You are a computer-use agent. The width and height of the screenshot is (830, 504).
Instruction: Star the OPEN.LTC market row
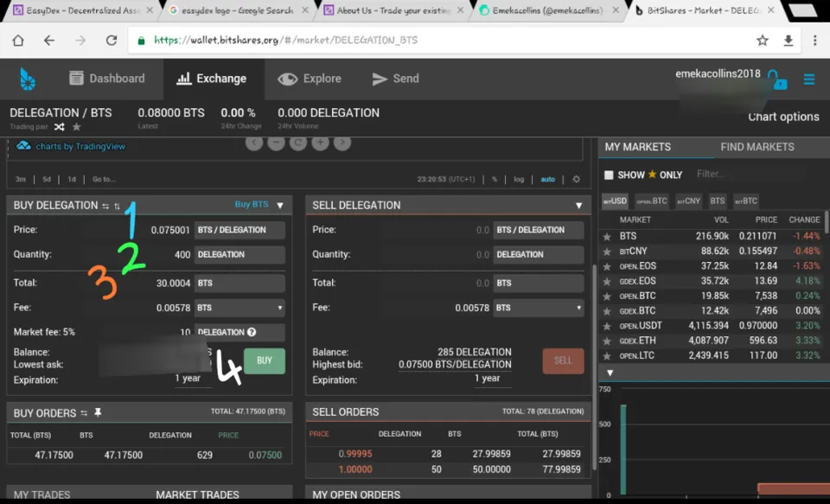pos(607,356)
